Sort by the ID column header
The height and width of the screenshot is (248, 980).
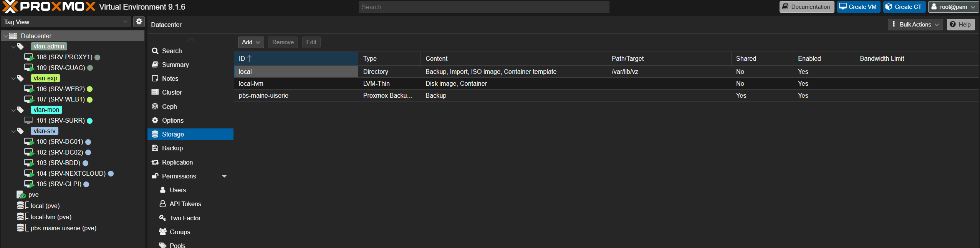(296, 58)
